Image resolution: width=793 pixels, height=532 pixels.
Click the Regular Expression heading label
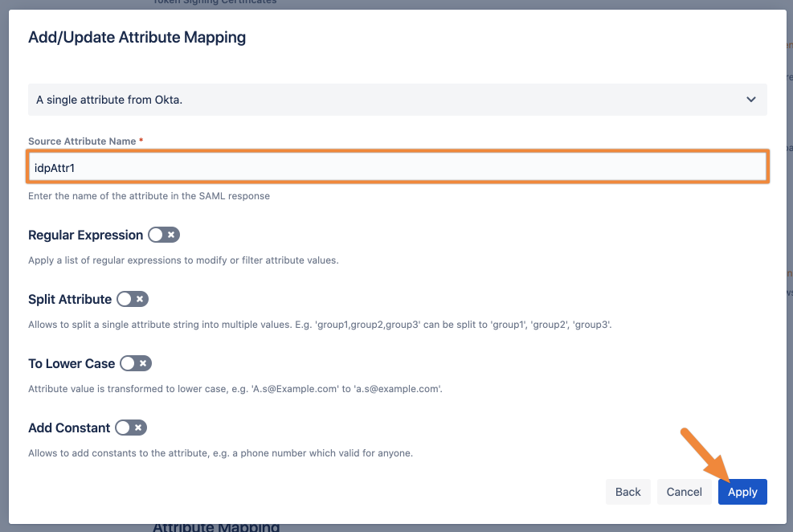(85, 235)
